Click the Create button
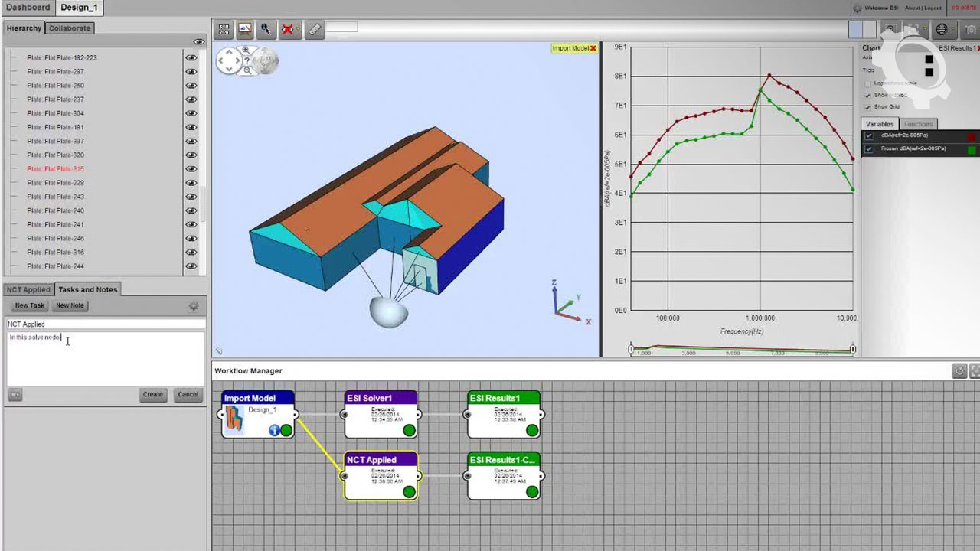The width and height of the screenshot is (980, 551). click(152, 395)
